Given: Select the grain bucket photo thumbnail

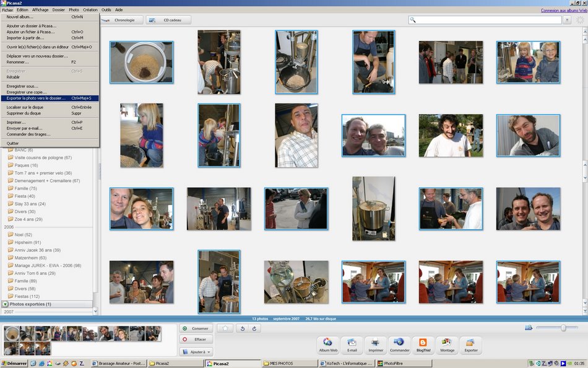Looking at the screenshot, I should (x=141, y=62).
